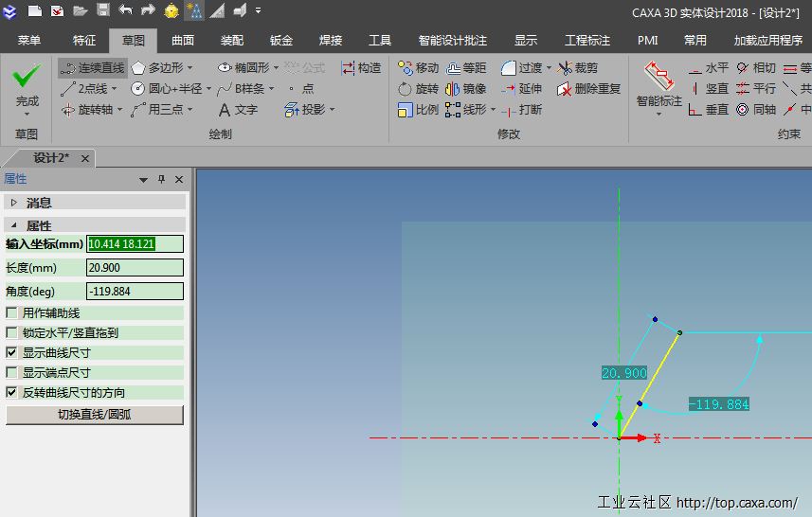Select the 连续直线 continuous line tool
812x517 pixels.
92,68
